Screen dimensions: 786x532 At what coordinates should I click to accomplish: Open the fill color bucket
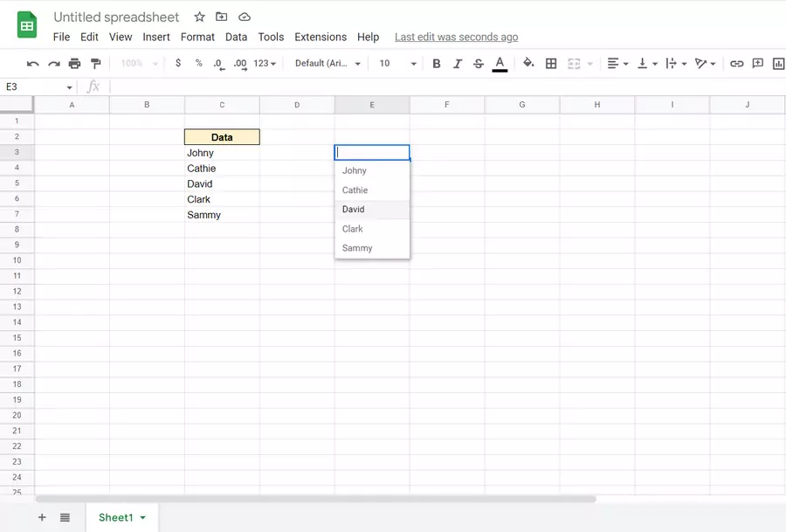point(528,63)
